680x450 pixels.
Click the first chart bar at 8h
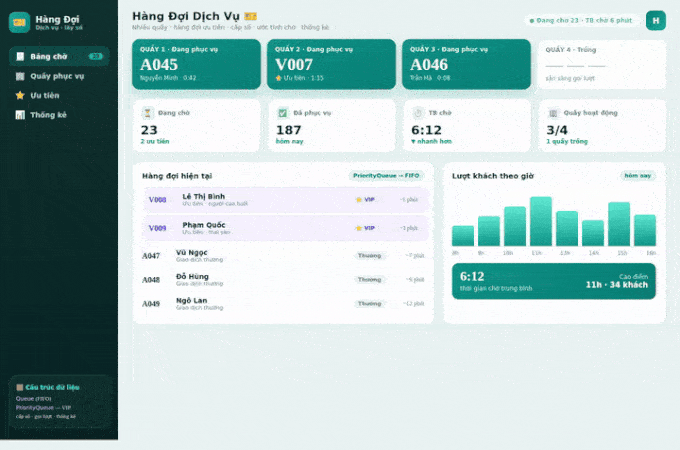point(463,236)
